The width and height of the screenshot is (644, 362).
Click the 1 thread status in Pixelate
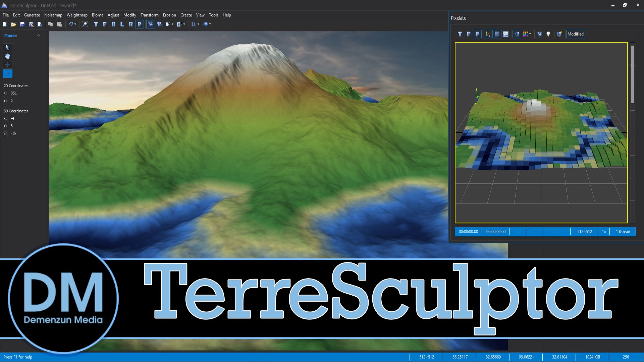click(623, 232)
